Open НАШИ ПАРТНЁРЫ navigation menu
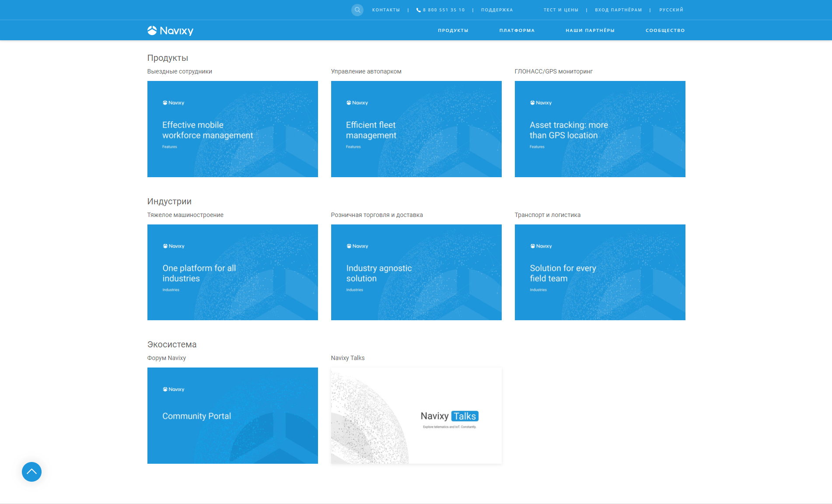This screenshot has width=832, height=504. point(590,30)
